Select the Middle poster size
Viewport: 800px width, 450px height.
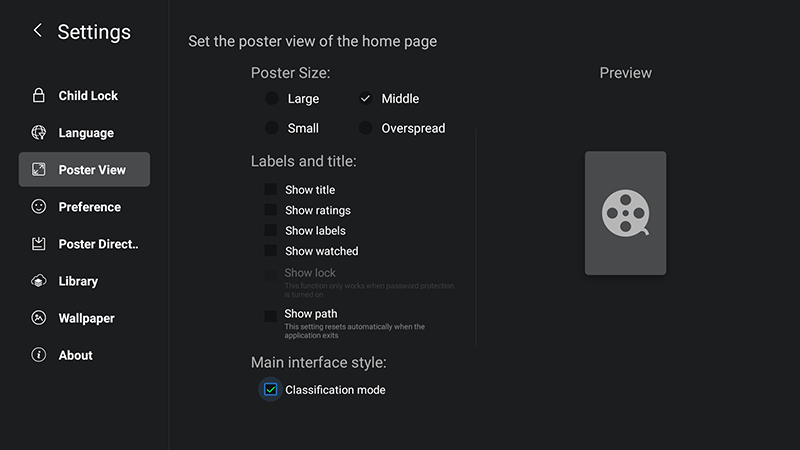click(x=366, y=99)
